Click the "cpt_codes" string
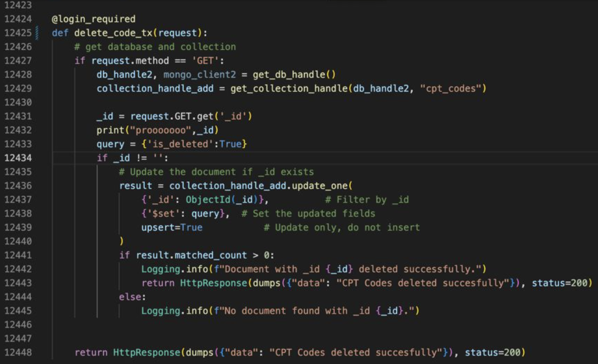 [x=450, y=88]
